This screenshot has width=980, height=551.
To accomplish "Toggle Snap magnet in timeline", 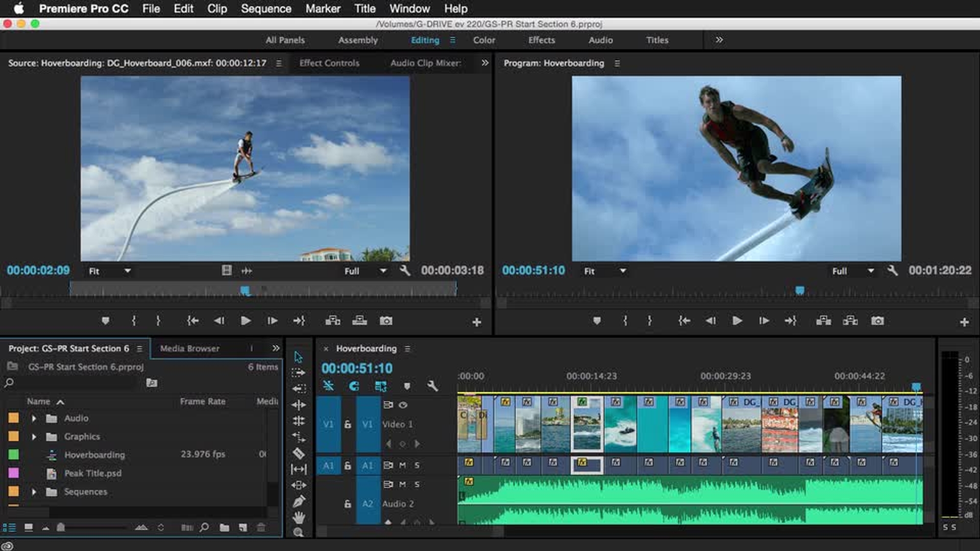I will pyautogui.click(x=354, y=386).
